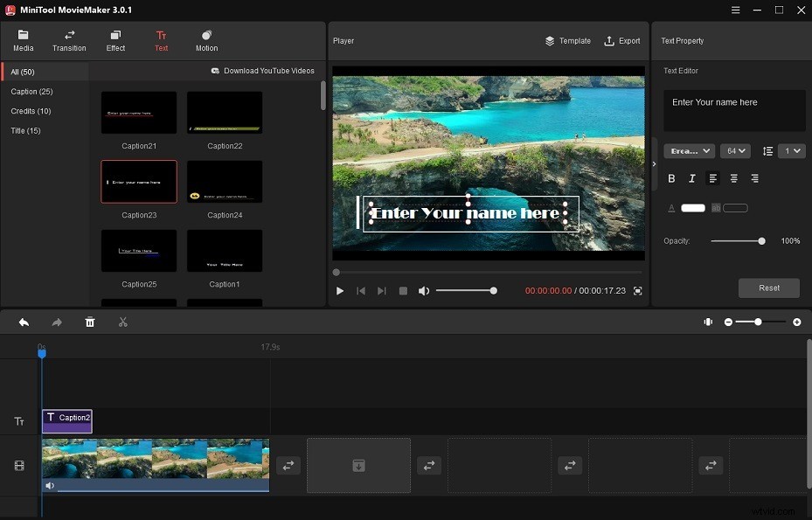The width and height of the screenshot is (812, 520).
Task: Click the full screen icon in Player
Action: click(x=637, y=291)
